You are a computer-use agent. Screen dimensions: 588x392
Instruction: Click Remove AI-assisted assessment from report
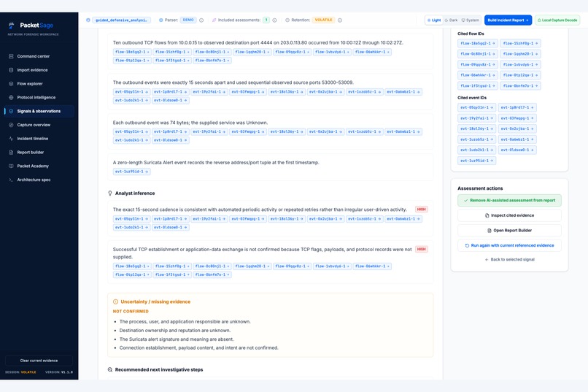point(509,200)
